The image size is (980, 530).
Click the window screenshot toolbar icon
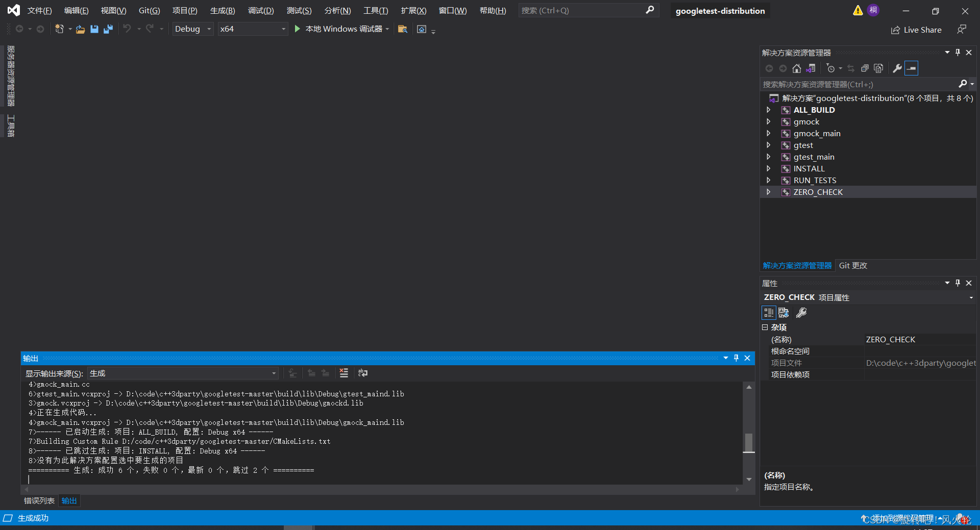click(422, 29)
